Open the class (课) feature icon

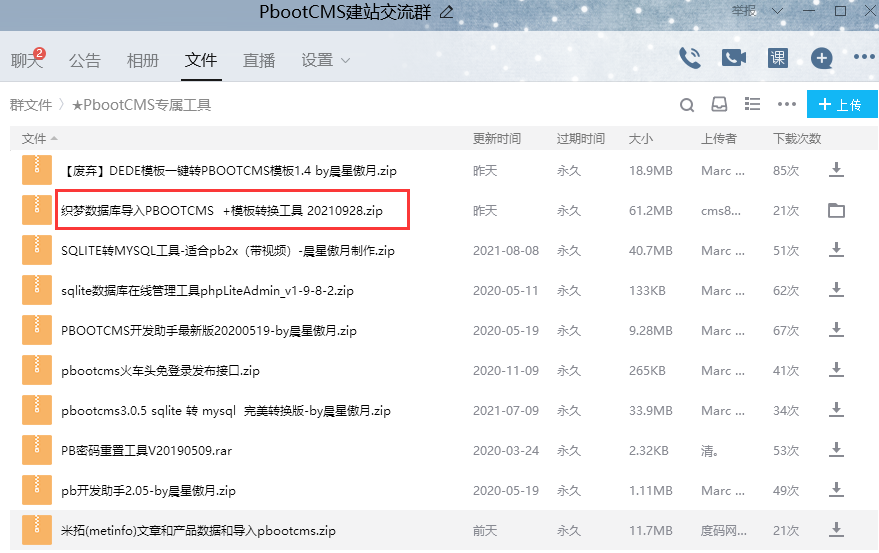778,58
